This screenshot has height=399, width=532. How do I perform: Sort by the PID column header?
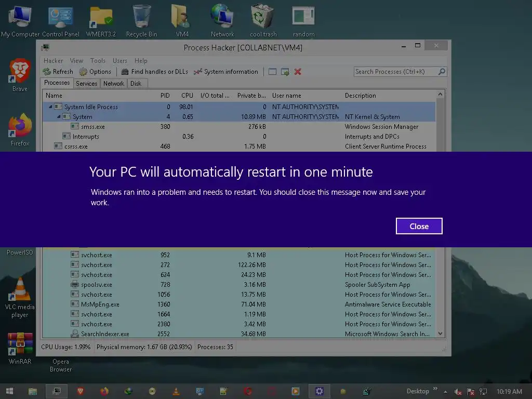point(165,96)
